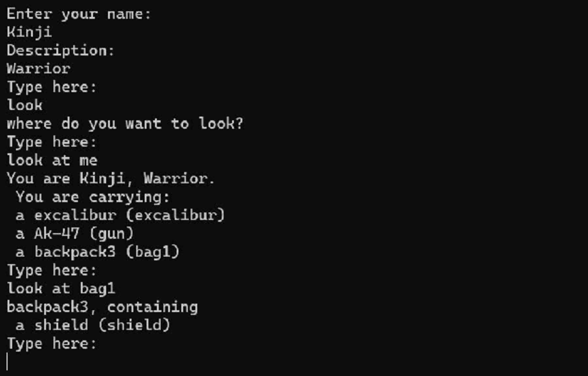Click the single-word 'look' command line
This screenshot has width=588, height=376.
25,105
